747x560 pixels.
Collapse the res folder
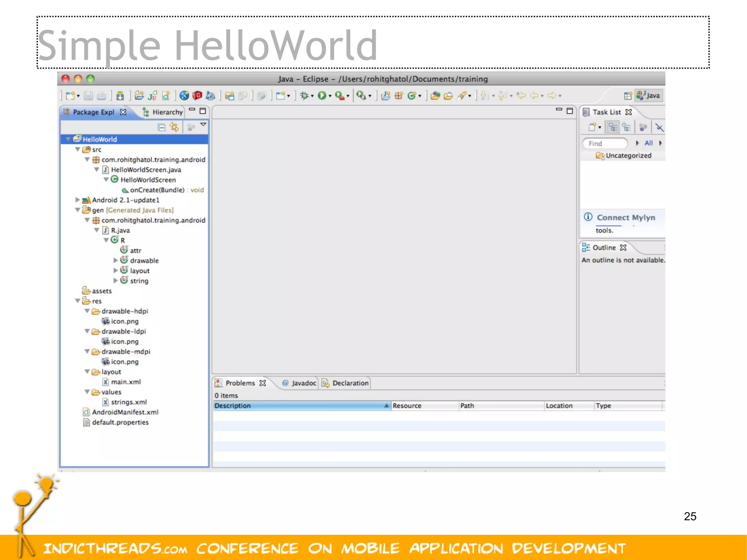click(x=77, y=301)
